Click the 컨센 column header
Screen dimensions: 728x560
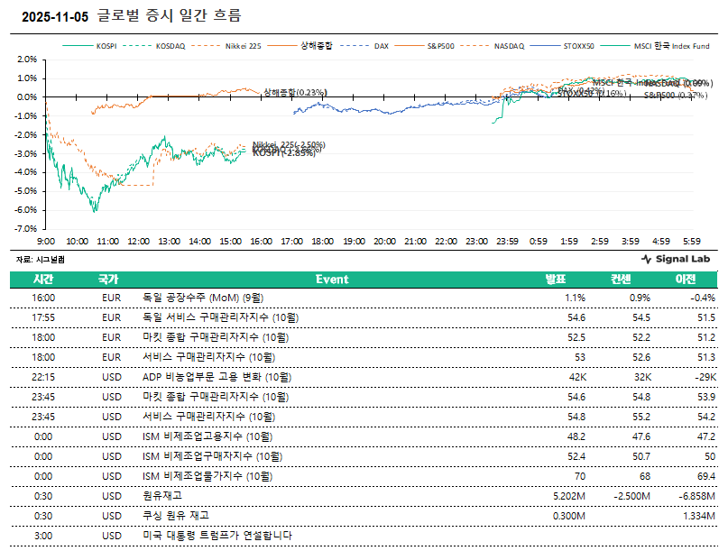(621, 280)
